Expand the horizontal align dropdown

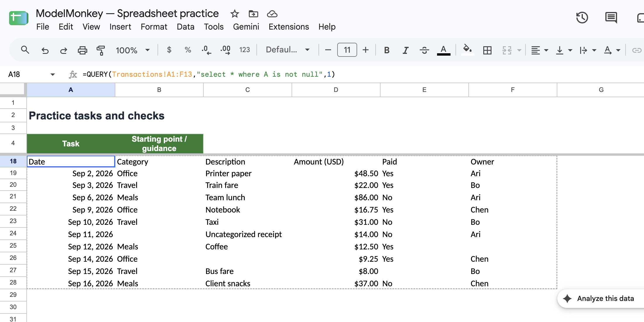coord(546,50)
